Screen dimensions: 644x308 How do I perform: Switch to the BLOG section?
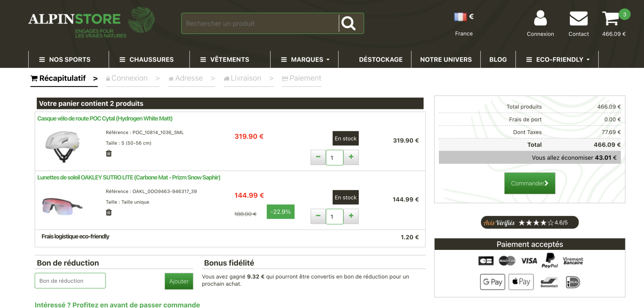point(498,59)
